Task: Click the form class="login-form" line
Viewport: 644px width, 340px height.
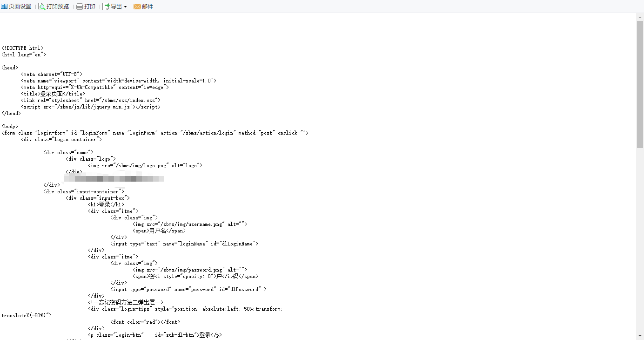Action: click(x=155, y=133)
